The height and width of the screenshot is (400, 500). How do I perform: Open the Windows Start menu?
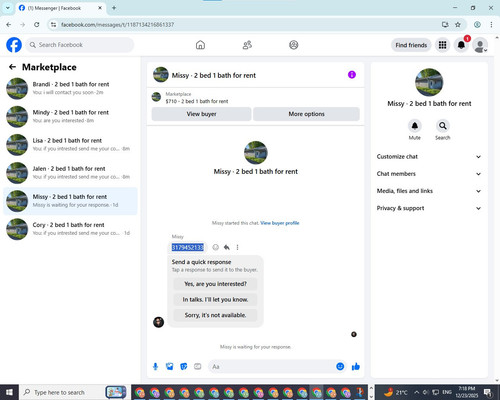(x=9, y=392)
